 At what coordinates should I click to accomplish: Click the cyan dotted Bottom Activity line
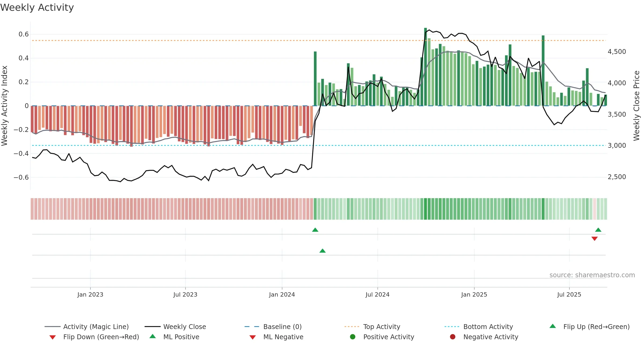pyautogui.click(x=319, y=145)
